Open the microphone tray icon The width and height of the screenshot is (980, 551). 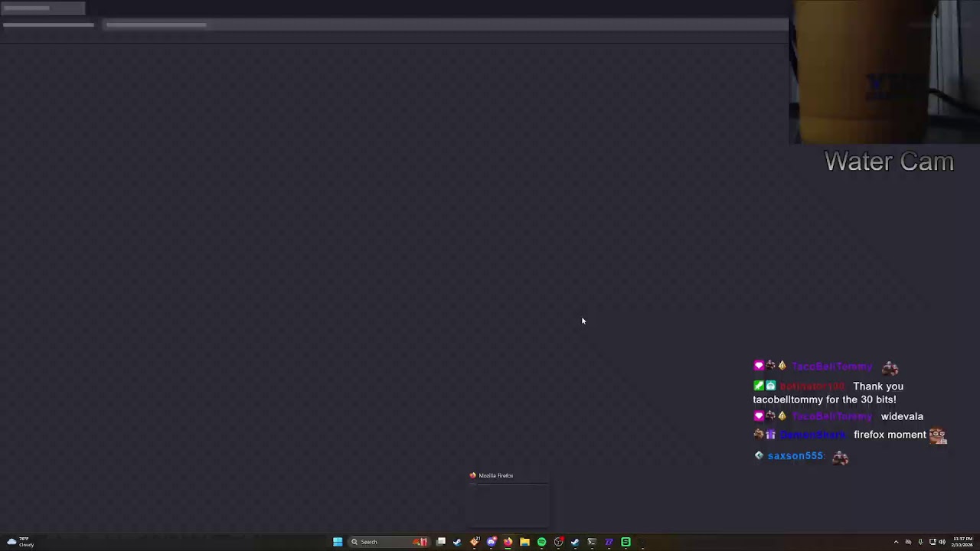[x=920, y=542]
